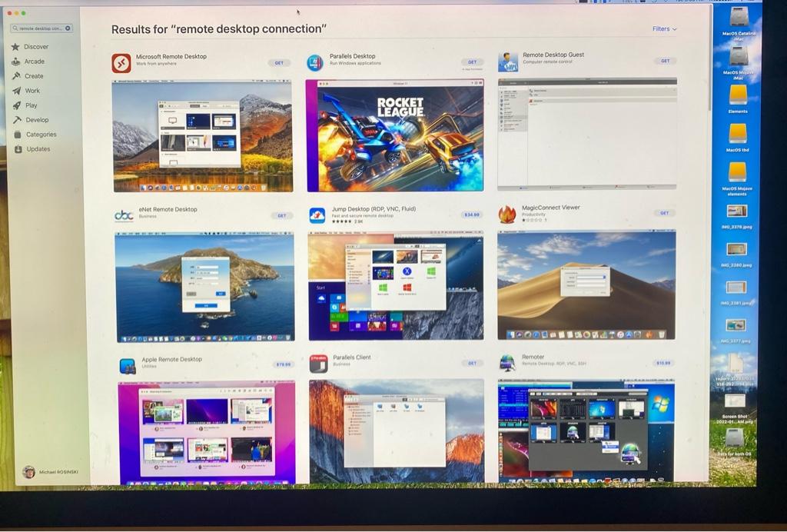This screenshot has width=787, height=532.
Task: Click the "Work from anywhere" subtitle
Action: pyautogui.click(x=156, y=64)
